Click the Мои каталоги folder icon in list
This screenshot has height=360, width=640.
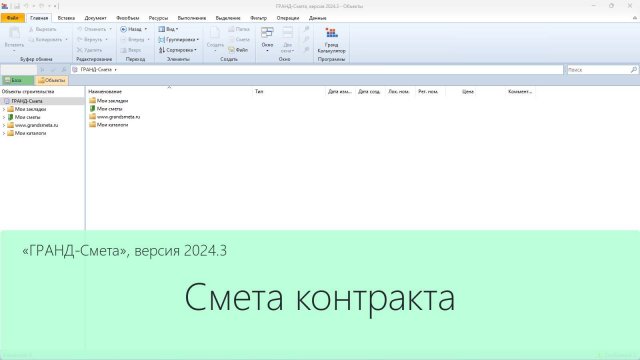click(92, 124)
